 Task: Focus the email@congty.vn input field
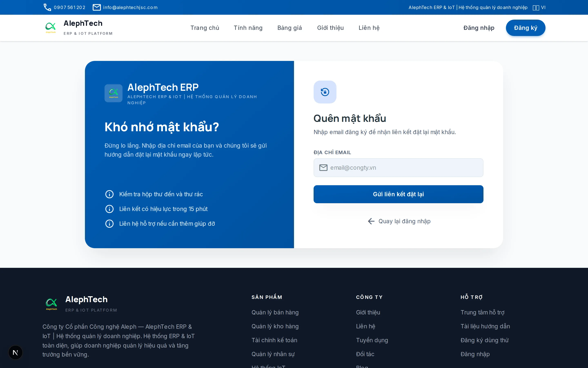(x=399, y=168)
